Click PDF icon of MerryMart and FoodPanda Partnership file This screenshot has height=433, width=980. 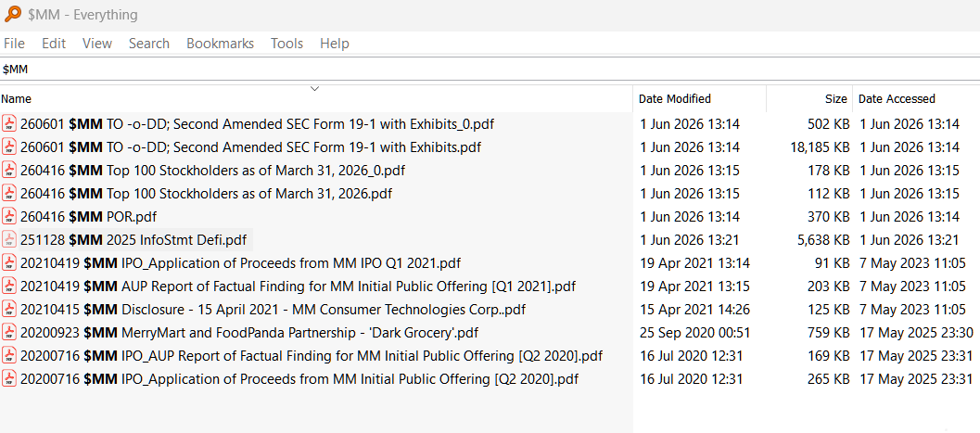[x=9, y=333]
